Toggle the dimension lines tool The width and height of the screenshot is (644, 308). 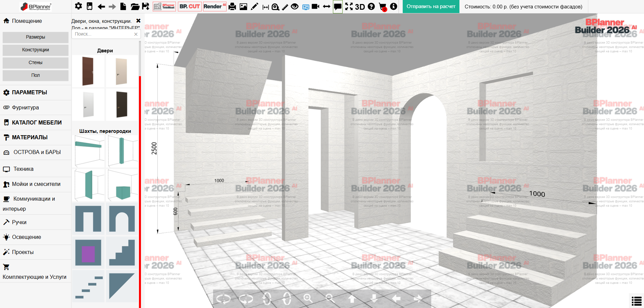coord(265,7)
